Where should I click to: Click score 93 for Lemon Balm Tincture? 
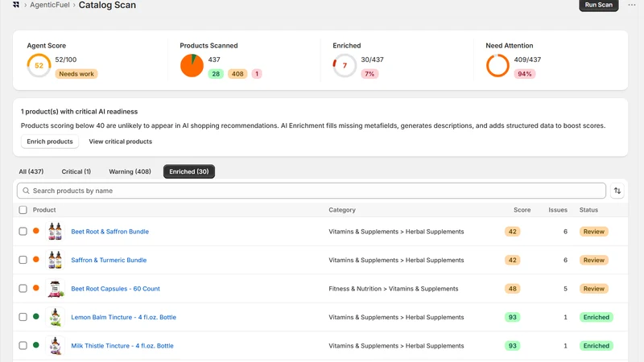pyautogui.click(x=513, y=317)
